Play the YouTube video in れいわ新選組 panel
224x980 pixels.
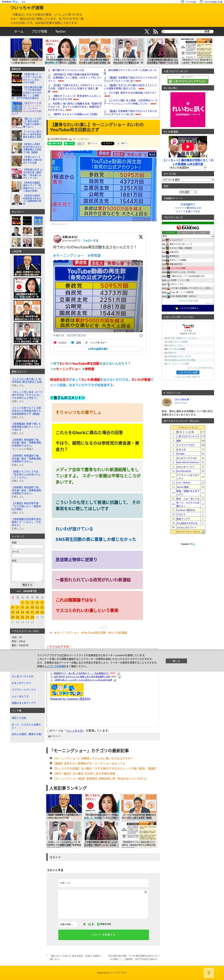click(x=188, y=146)
